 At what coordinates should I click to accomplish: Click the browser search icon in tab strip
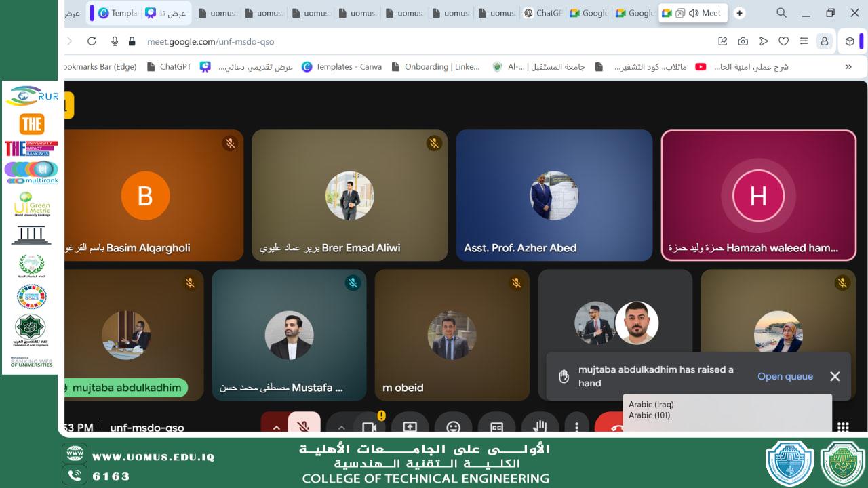781,13
